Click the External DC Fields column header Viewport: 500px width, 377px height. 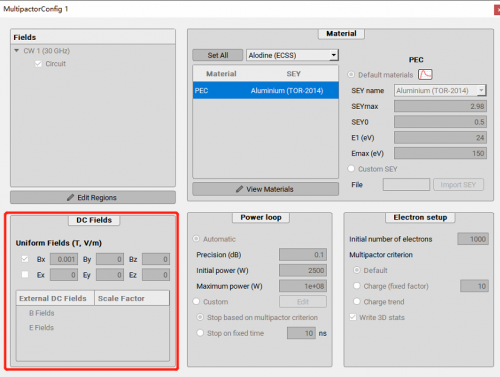click(55, 298)
